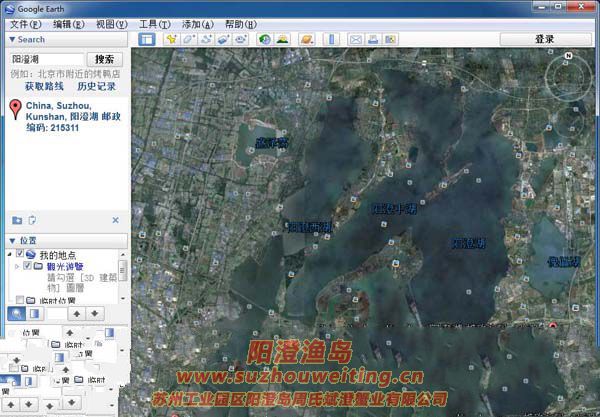
Task: Click the Email envelope icon
Action: [355, 39]
